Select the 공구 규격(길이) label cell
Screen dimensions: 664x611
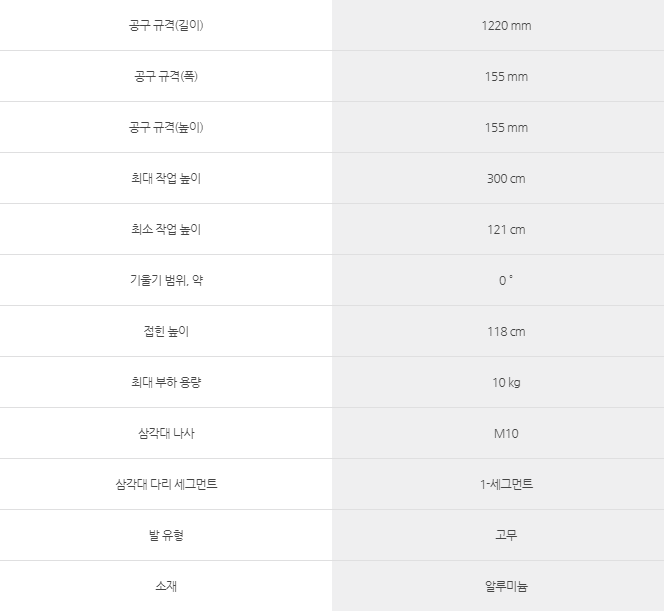(x=166, y=25)
